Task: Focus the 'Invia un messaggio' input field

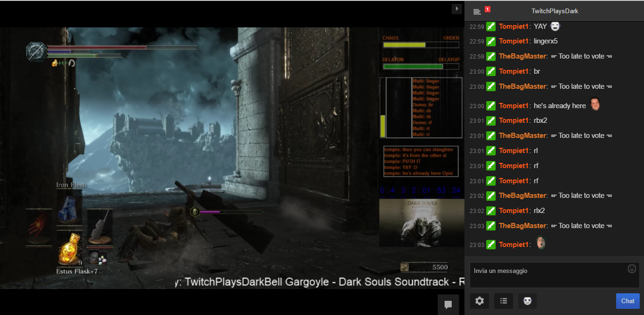Action: pos(555,275)
